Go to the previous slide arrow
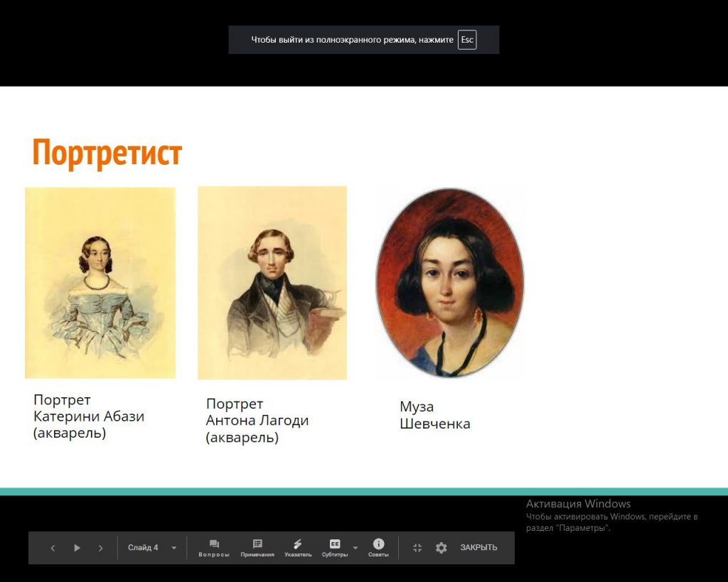Viewport: 728px width, 582px height. (x=53, y=548)
